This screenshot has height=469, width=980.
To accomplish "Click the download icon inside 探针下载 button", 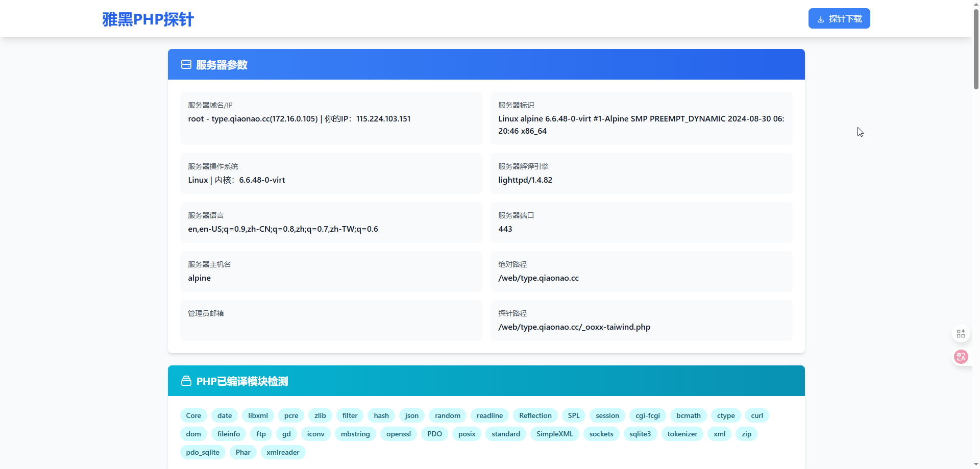I will point(821,18).
